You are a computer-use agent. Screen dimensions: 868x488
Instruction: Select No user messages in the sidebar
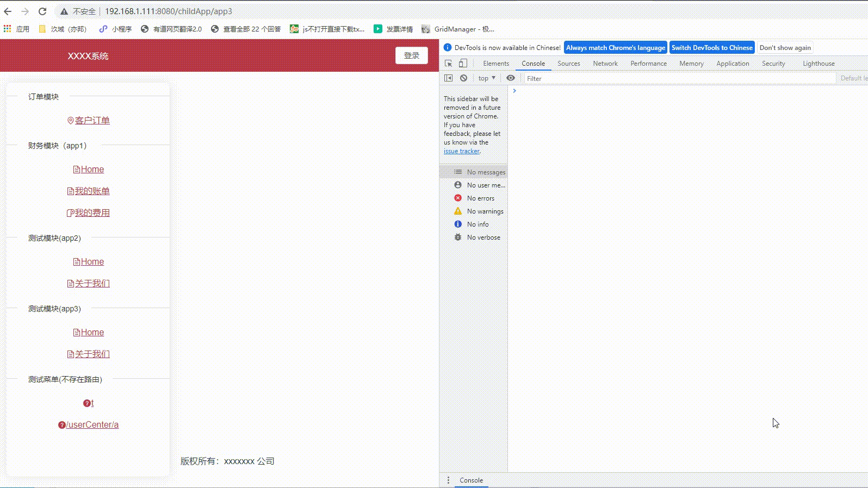point(474,185)
